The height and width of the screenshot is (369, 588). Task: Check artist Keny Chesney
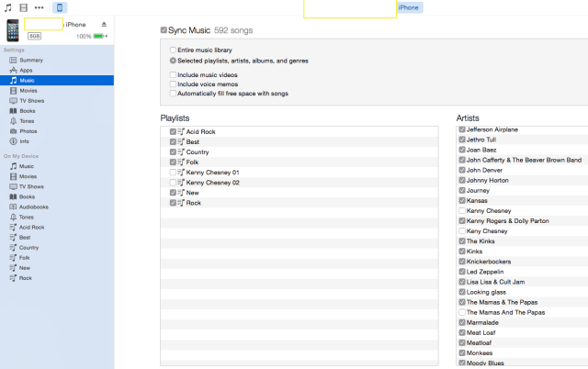(x=462, y=230)
